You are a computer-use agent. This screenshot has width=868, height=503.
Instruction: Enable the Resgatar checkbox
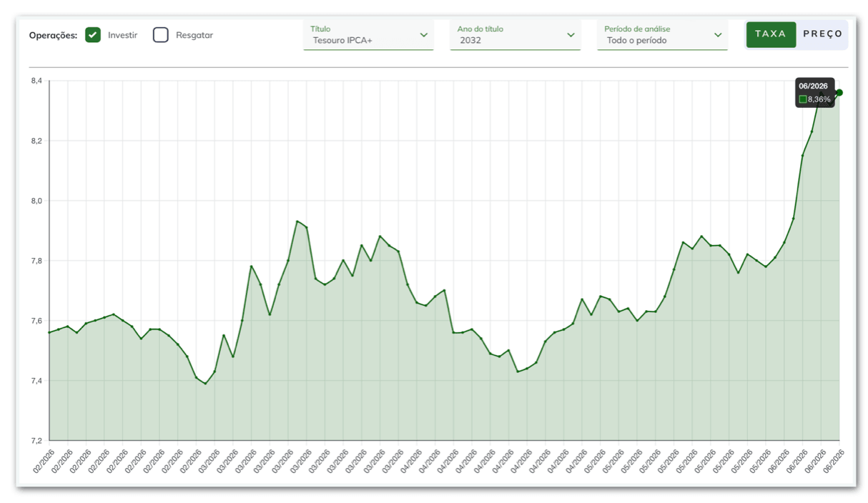pos(161,35)
